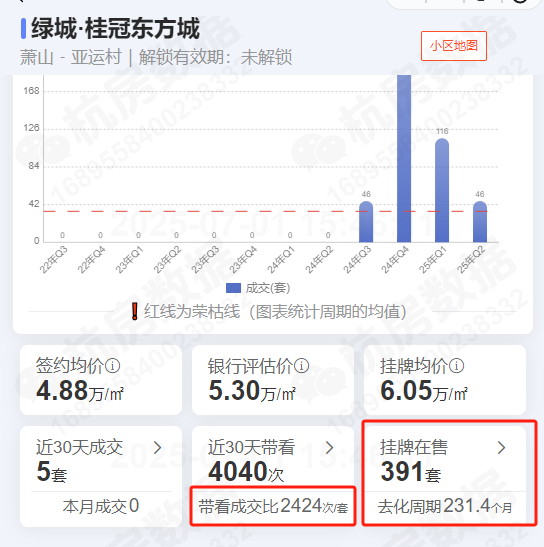Click info icon beside 挂牌均价
This screenshot has height=547, width=544.
coord(456,366)
